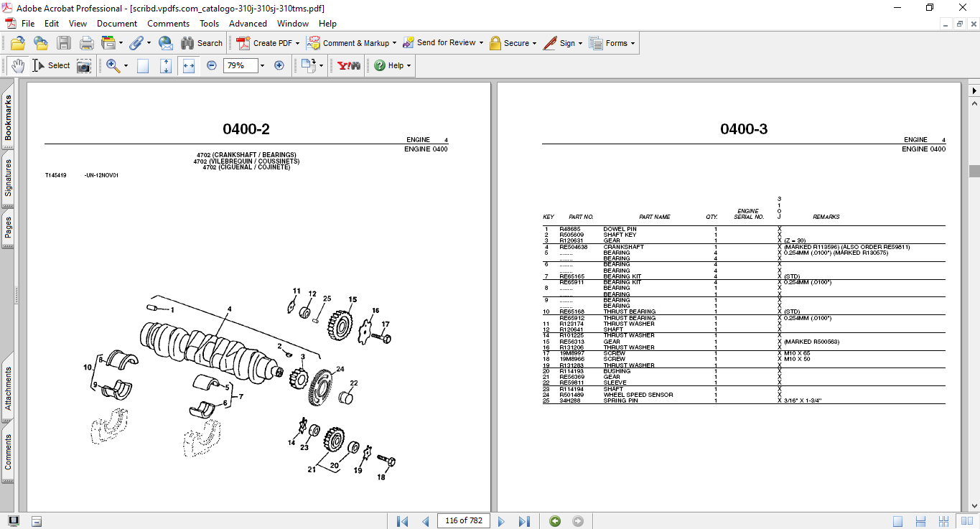
Task: Jump to the first page
Action: 402,521
